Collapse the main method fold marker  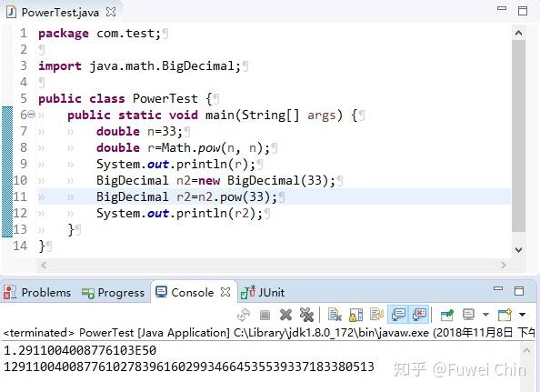pyautogui.click(x=31, y=114)
